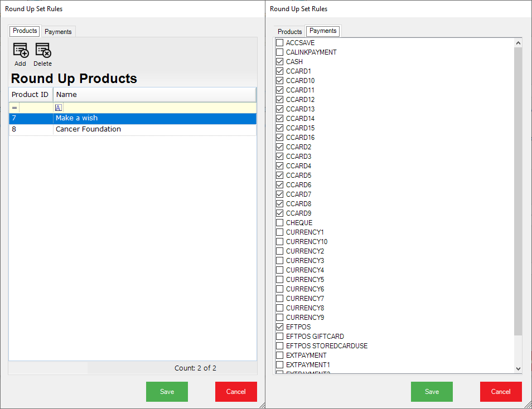
Task: Click the equals filter operator in Product ID
Action: pyautogui.click(x=14, y=108)
